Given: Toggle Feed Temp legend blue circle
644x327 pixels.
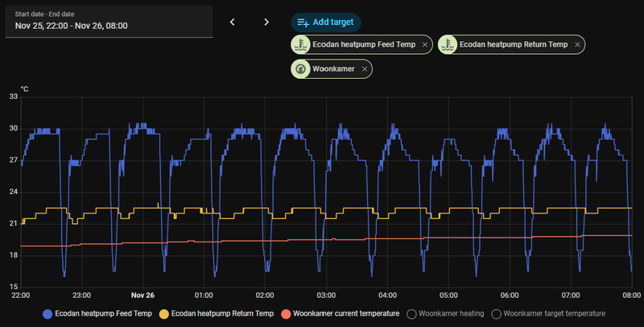Looking at the screenshot, I should 47,314.
